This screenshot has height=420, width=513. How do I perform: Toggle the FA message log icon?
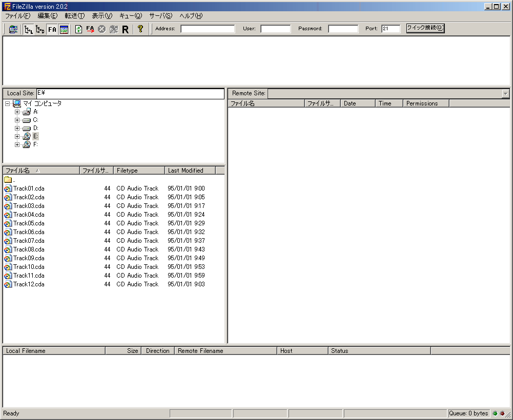pyautogui.click(x=52, y=29)
